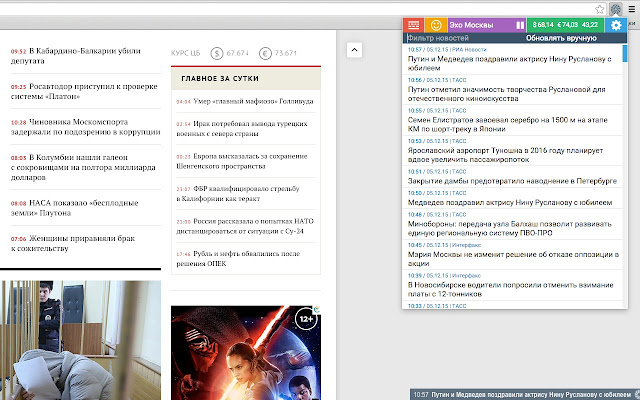Toggle Обновлять вручную update mode

tap(561, 38)
